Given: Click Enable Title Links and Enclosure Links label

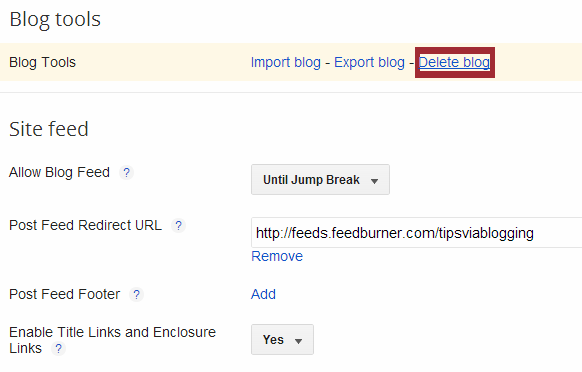Looking at the screenshot, I should (x=112, y=340).
